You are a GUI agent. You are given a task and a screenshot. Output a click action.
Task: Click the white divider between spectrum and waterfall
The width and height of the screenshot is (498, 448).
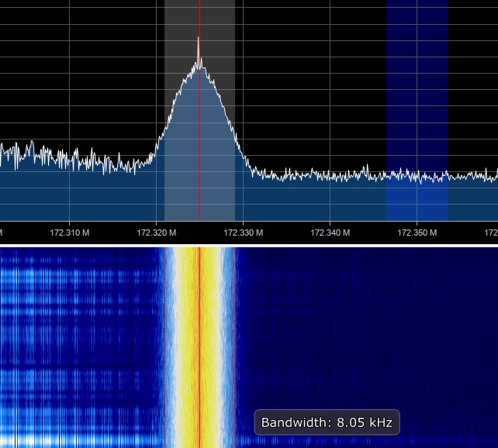[x=248, y=246]
